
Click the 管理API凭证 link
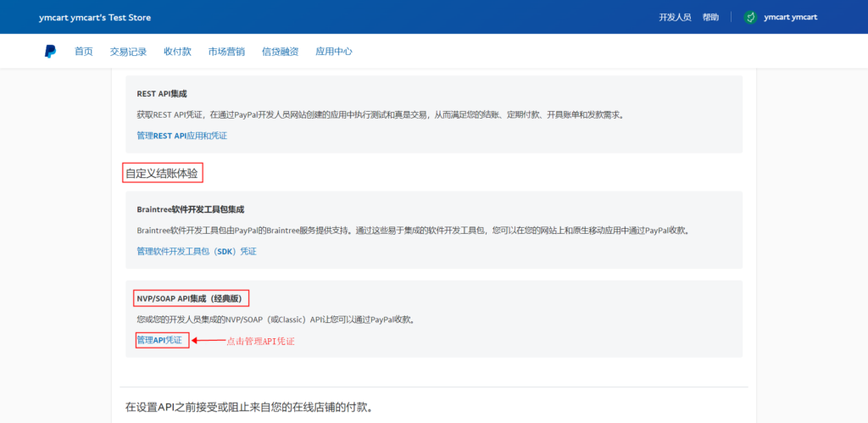(159, 340)
